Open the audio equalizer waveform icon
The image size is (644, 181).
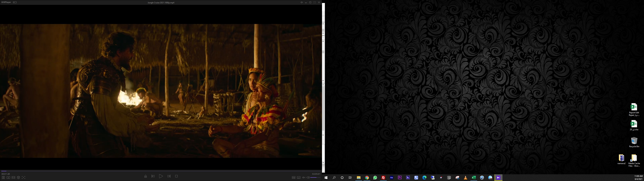click(304, 177)
